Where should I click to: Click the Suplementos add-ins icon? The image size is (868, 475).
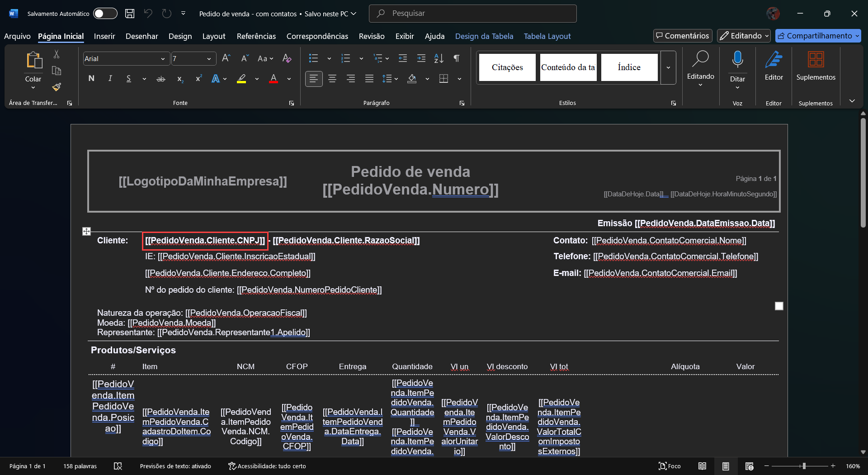pos(816,59)
